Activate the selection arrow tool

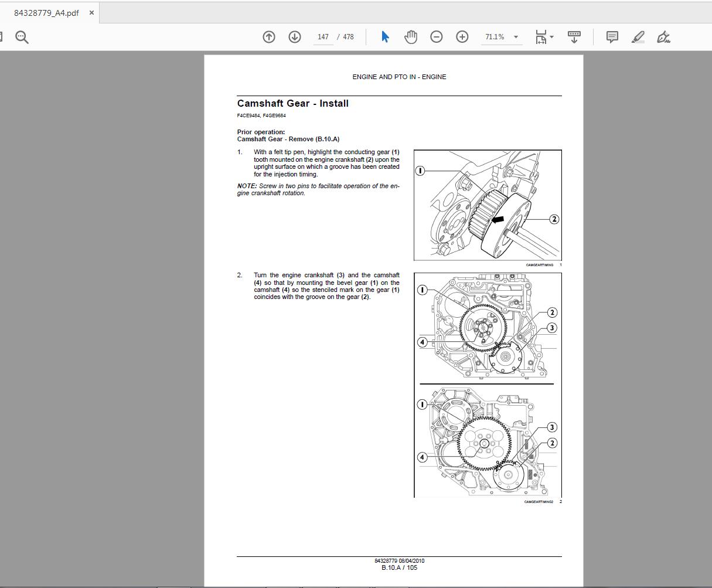[x=385, y=37]
